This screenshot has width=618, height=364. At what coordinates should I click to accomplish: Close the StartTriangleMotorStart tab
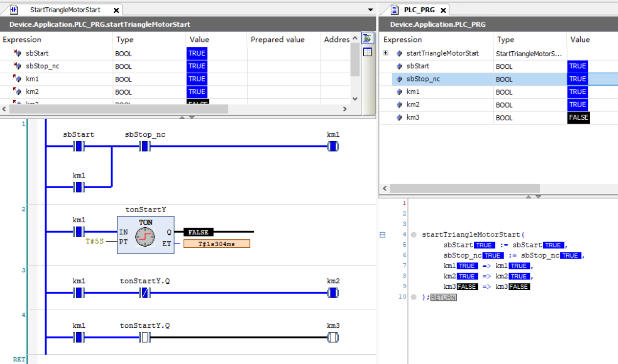116,10
